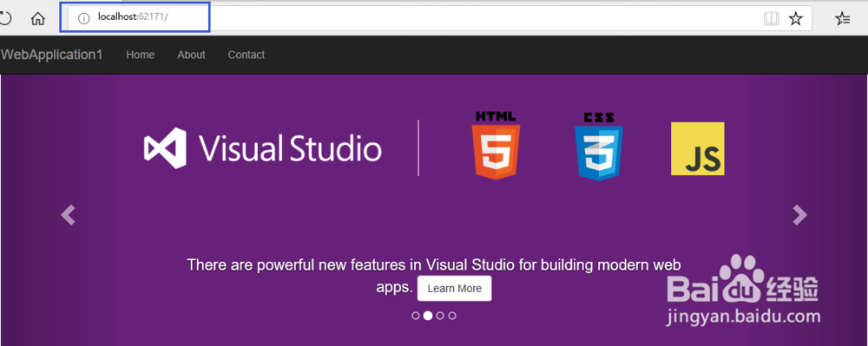Open the About page in navbar

(x=191, y=55)
